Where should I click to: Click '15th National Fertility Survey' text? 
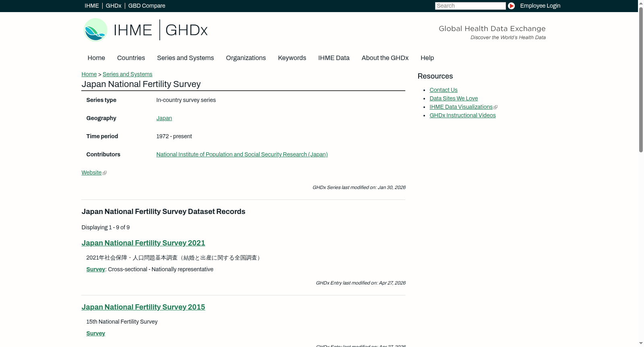tap(122, 322)
